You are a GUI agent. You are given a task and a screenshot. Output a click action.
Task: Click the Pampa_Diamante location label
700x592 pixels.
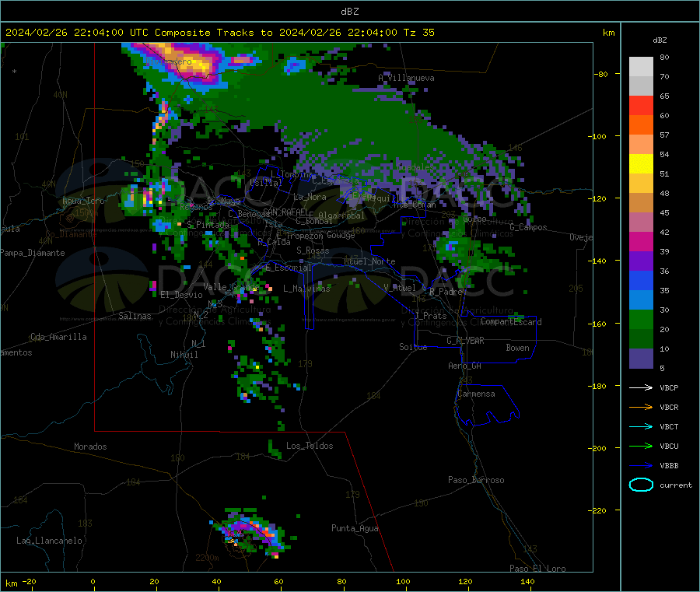pyautogui.click(x=32, y=253)
